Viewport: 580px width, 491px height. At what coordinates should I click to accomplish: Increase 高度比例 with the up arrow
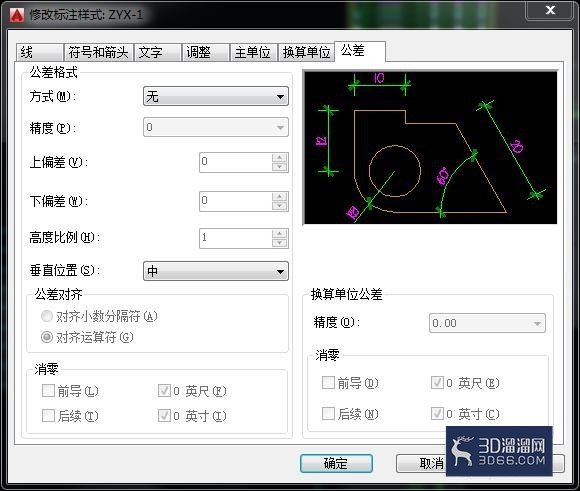pyautogui.click(x=280, y=233)
